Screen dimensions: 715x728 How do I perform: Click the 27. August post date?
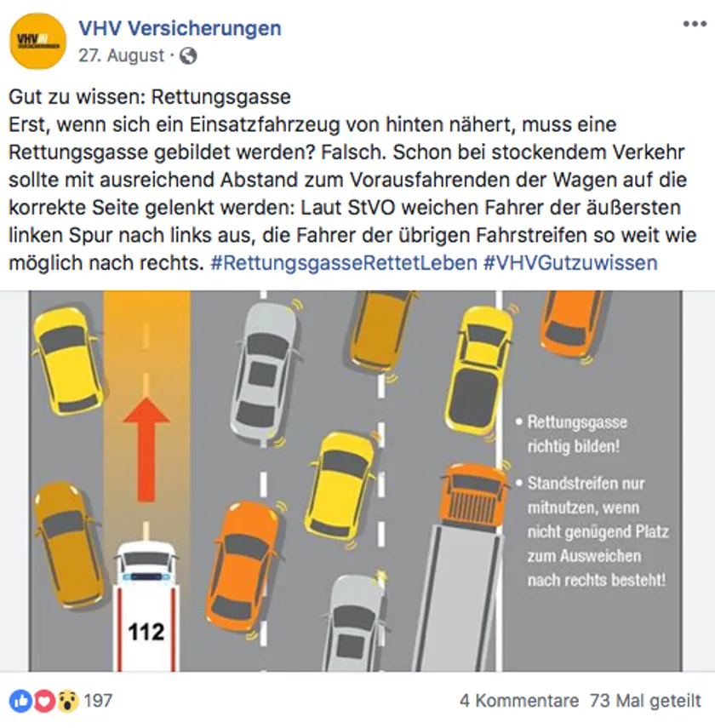click(x=121, y=55)
